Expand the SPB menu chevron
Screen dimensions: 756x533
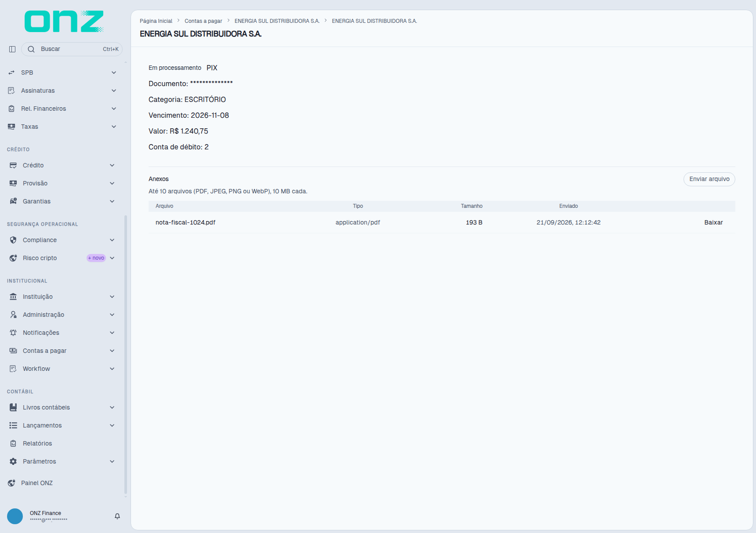tap(114, 73)
